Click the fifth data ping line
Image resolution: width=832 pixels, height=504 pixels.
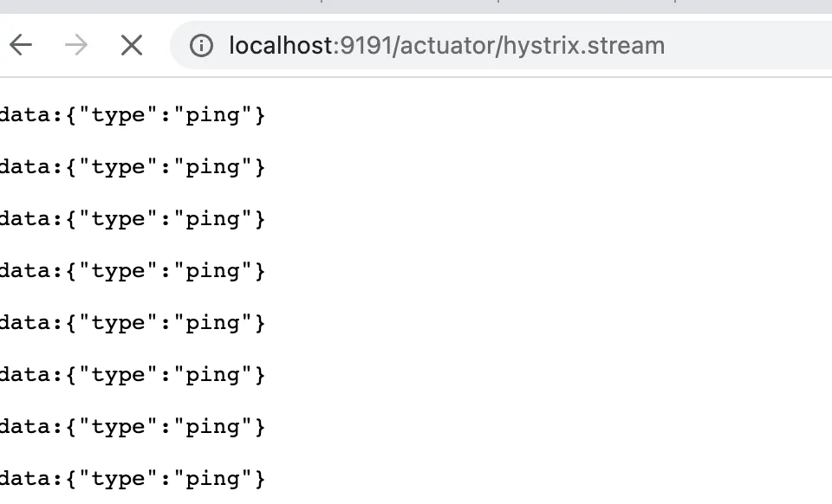click(x=132, y=323)
